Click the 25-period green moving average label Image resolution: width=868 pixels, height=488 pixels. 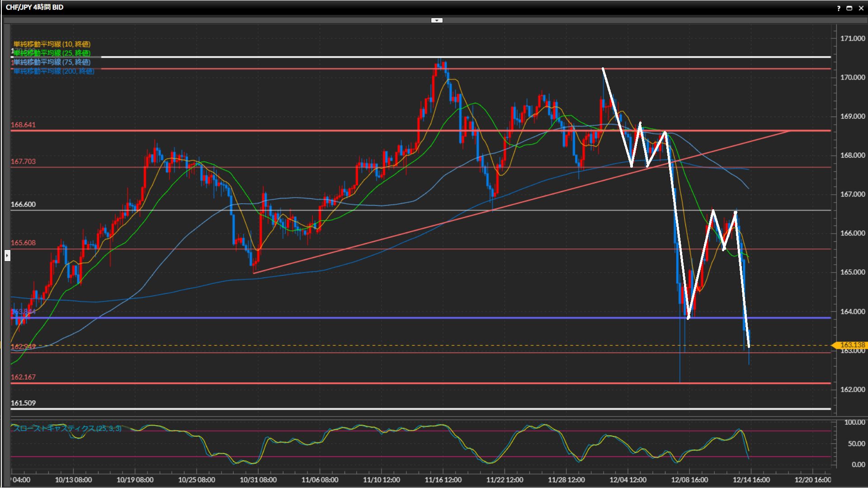[52, 53]
